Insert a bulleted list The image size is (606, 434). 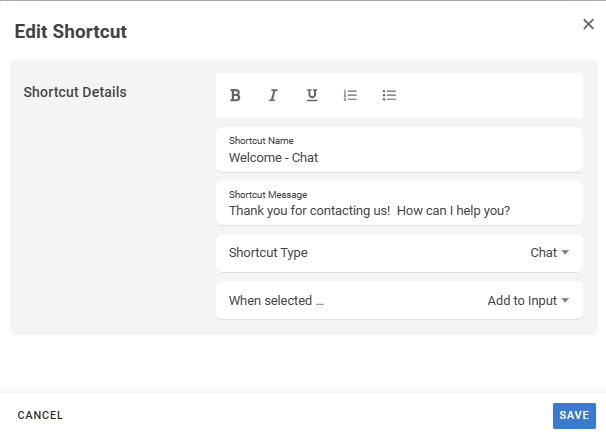pos(390,95)
